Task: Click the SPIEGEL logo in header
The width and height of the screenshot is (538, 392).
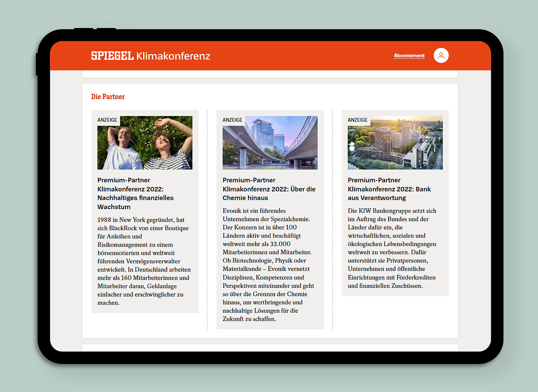Action: click(x=112, y=56)
